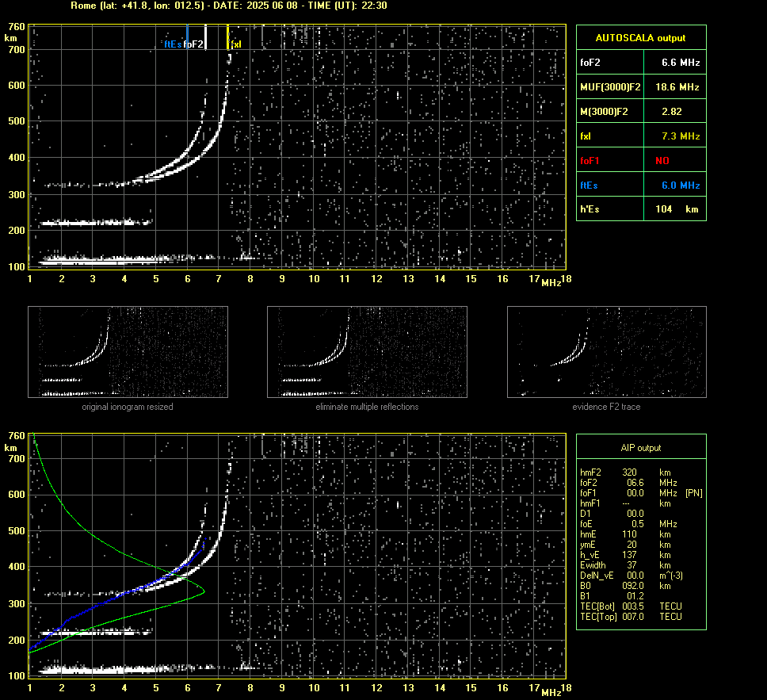Screen dimensions: 767x700
Task: Click the yellow fxI marker label
Action: click(236, 44)
